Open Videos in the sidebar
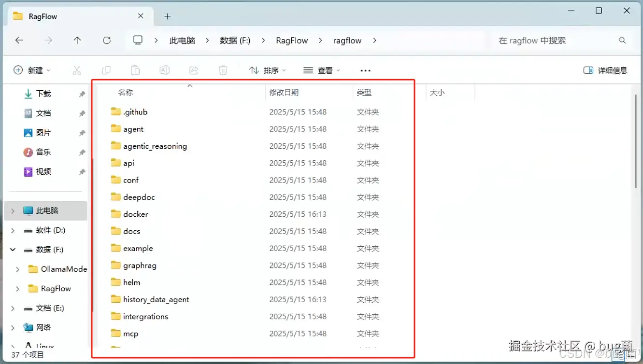 tap(43, 172)
